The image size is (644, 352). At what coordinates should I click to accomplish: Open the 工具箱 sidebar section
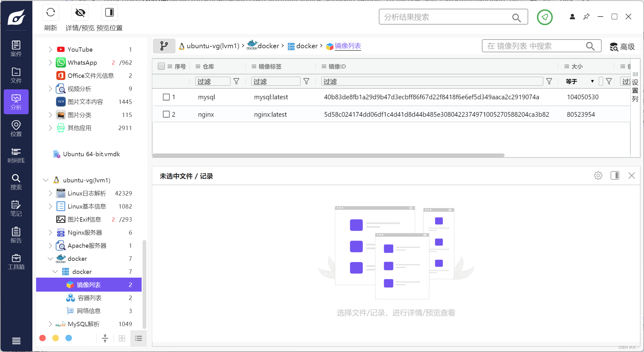[16, 262]
